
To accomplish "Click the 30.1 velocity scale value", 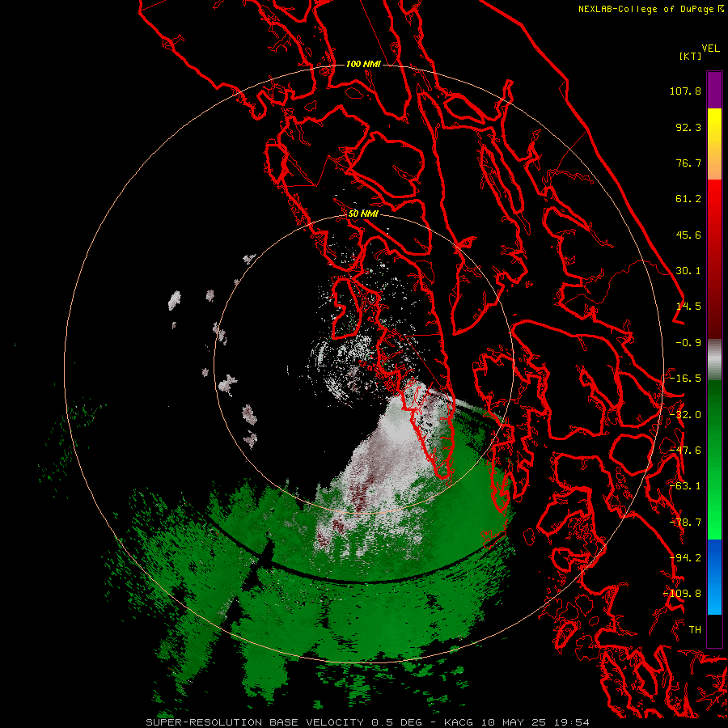I will (x=688, y=271).
